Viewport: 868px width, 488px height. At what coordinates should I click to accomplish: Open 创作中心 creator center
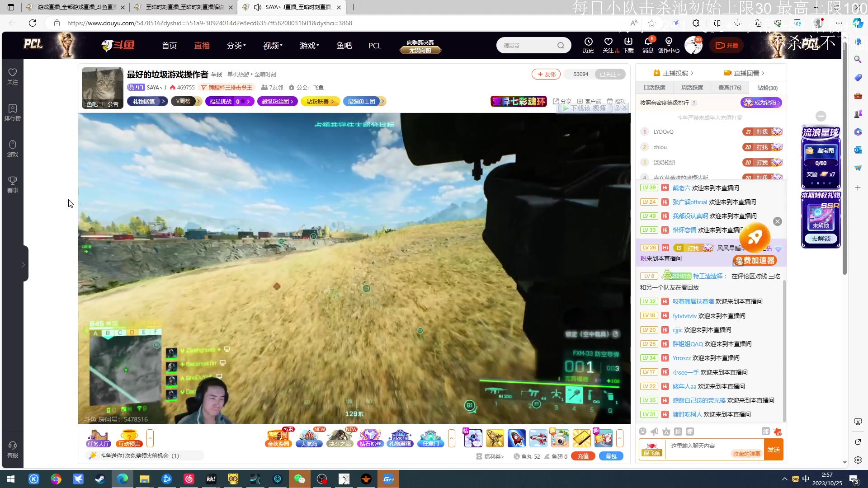click(669, 45)
